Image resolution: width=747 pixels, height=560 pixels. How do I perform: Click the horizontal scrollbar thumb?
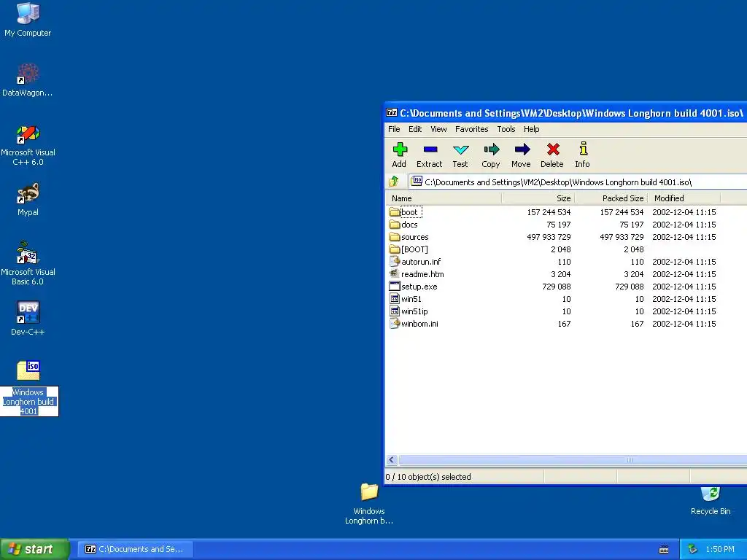coord(573,460)
